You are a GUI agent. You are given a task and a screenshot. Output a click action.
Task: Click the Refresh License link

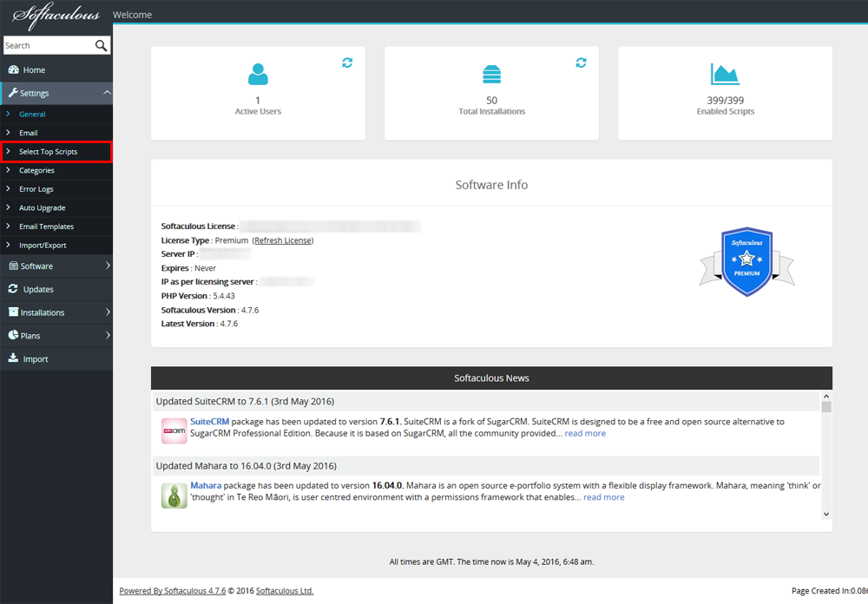pos(283,240)
